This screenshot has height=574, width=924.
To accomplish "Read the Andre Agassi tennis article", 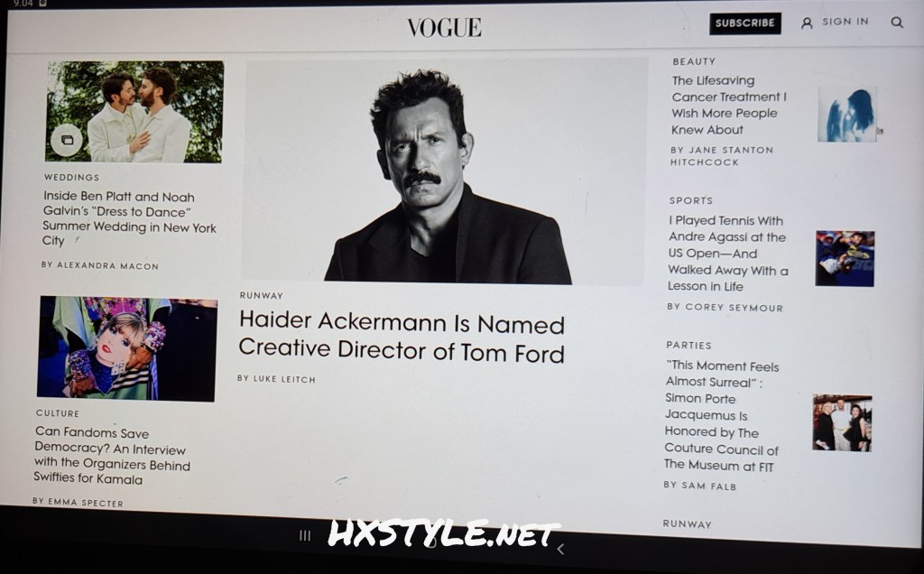I will (726, 254).
